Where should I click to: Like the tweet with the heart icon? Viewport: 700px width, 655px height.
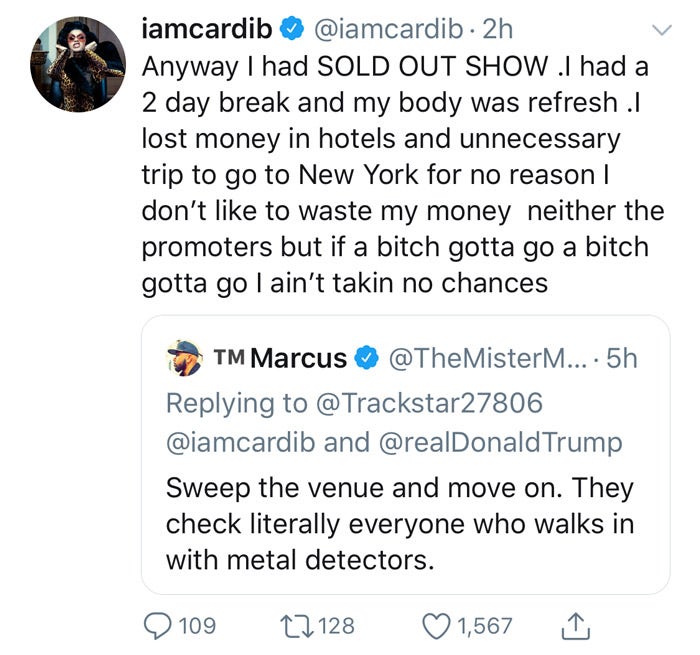[436, 626]
